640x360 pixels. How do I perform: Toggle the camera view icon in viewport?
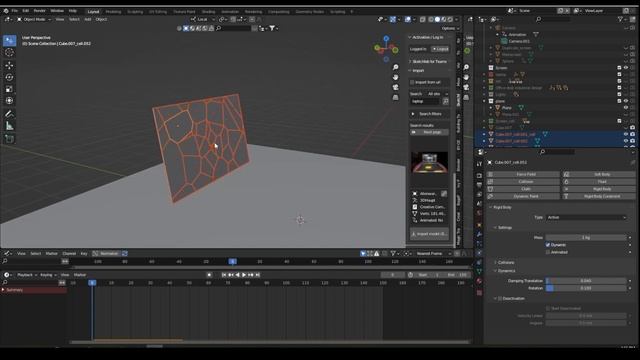pos(395,87)
